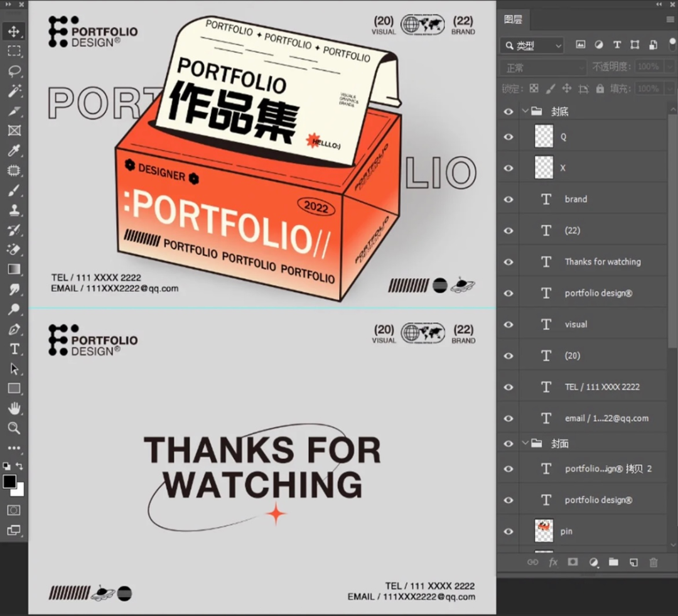Pick the Pen tool

(x=14, y=329)
